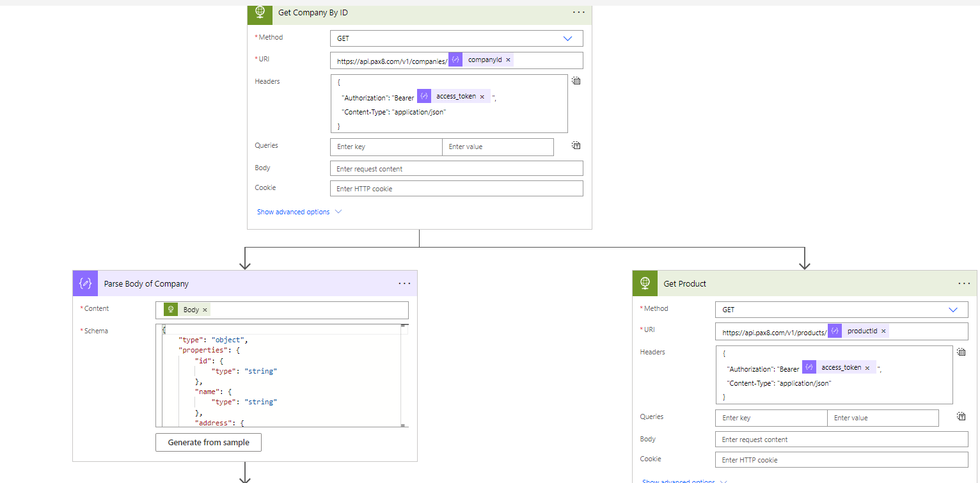This screenshot has width=980, height=483.
Task: Remove companyId token from the URI field
Action: [x=509, y=60]
